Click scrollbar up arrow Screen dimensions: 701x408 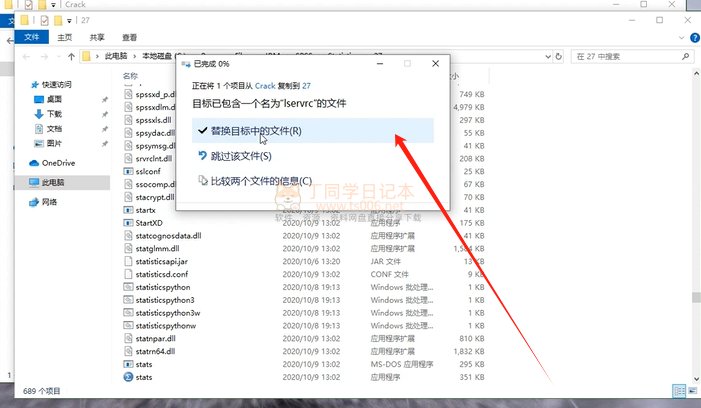[696, 72]
